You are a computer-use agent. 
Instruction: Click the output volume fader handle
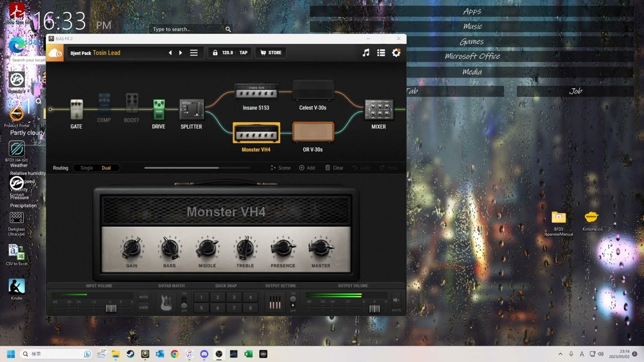pyautogui.click(x=374, y=308)
